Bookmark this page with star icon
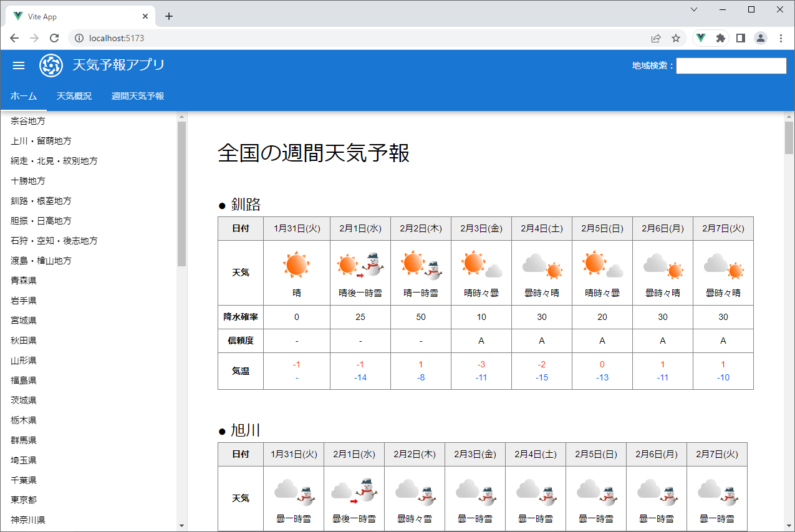The image size is (795, 532). point(676,38)
